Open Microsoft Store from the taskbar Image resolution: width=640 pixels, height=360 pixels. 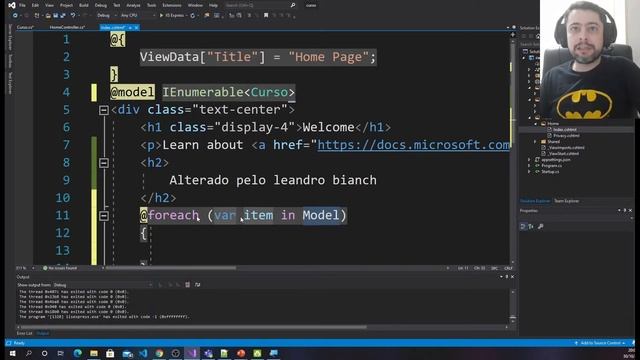point(110,353)
